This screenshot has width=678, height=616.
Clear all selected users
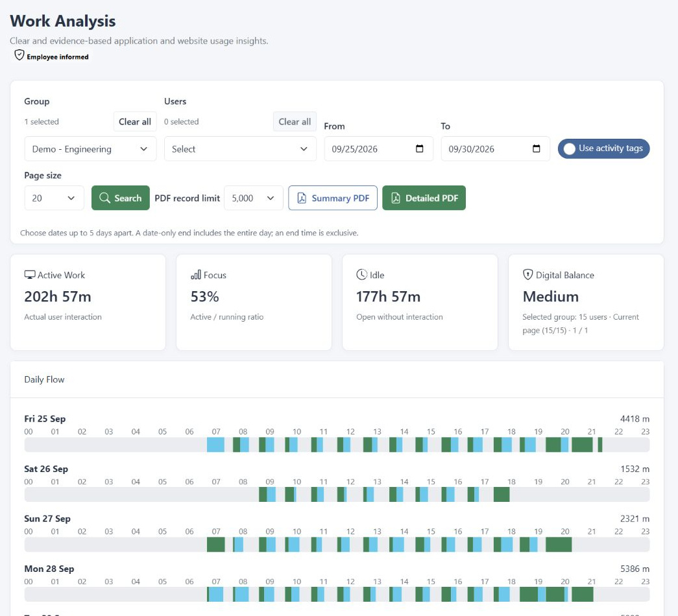[x=295, y=122]
